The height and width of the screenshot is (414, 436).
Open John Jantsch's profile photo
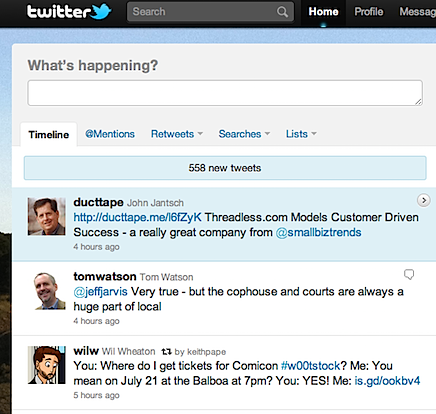click(x=47, y=217)
